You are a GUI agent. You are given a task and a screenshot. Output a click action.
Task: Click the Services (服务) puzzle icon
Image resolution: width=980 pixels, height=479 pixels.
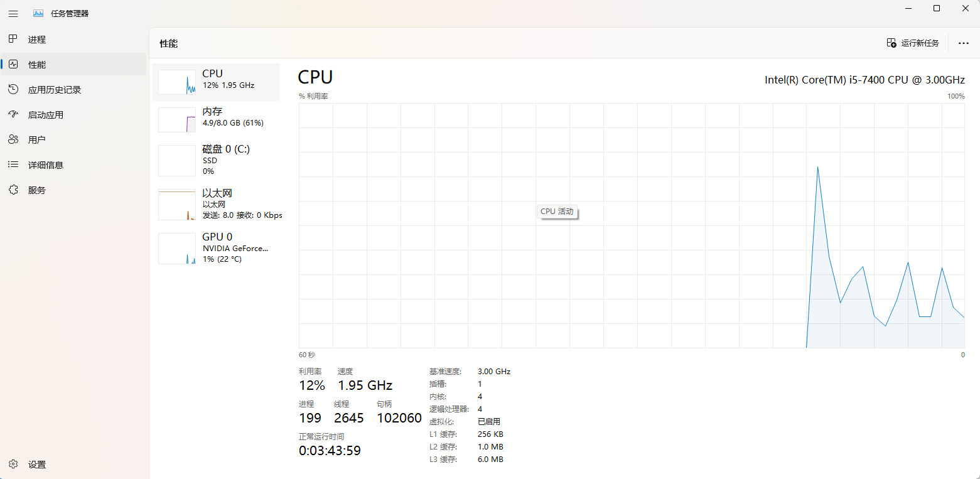pyautogui.click(x=13, y=190)
